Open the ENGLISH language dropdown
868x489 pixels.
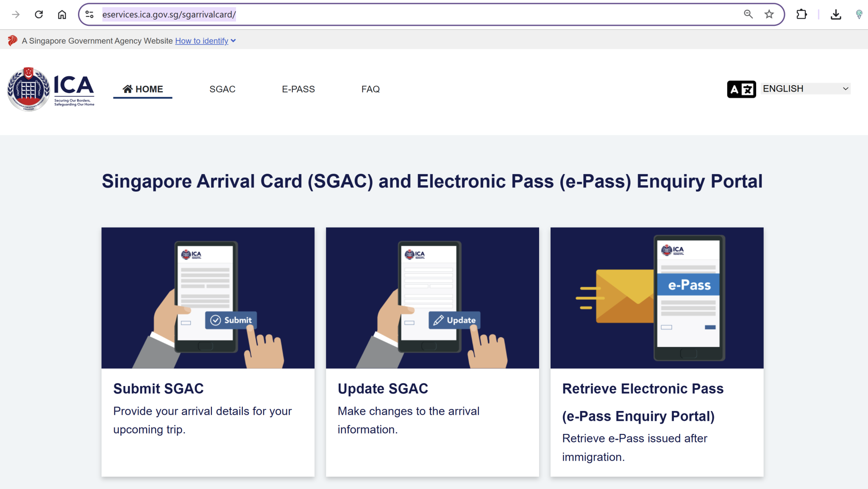point(805,89)
